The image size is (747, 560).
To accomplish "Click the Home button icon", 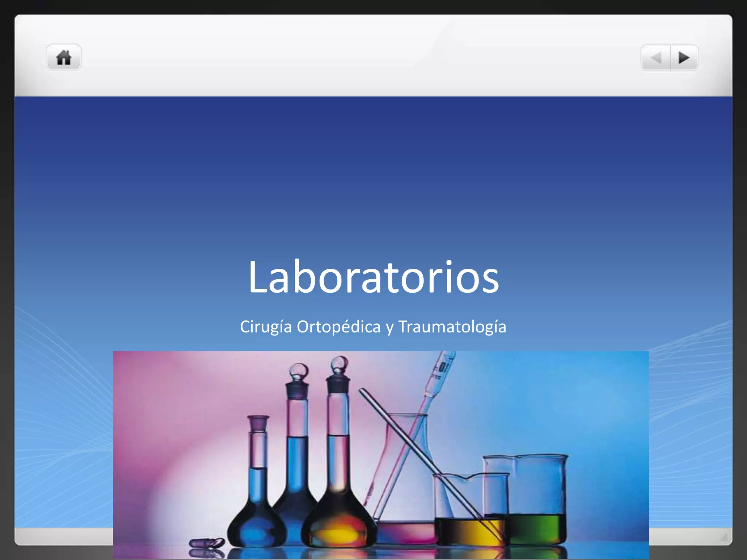I will pyautogui.click(x=63, y=58).
